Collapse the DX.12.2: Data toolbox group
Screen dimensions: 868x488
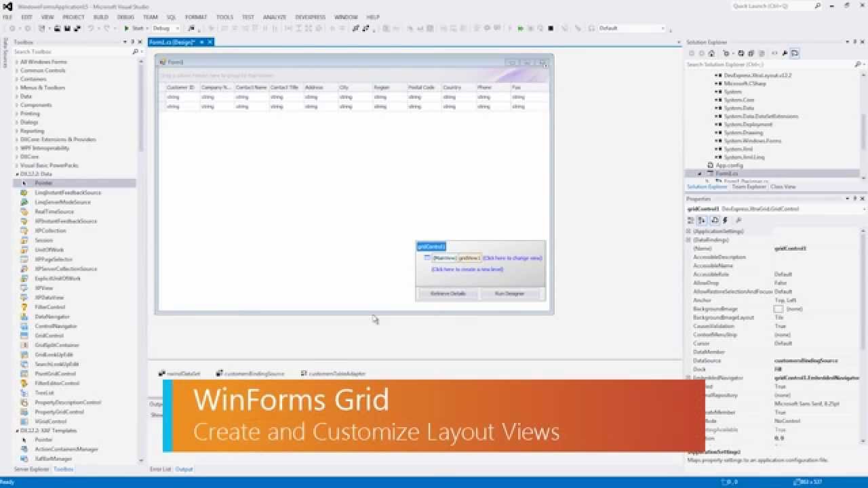point(18,174)
